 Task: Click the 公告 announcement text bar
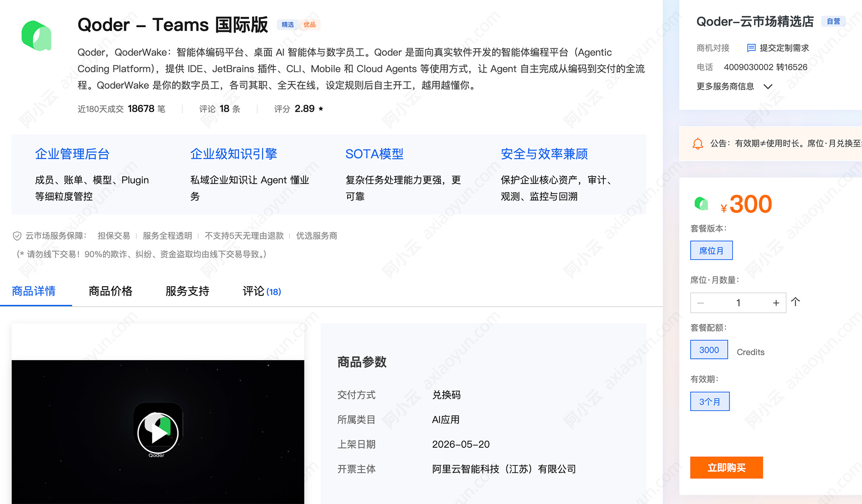785,144
